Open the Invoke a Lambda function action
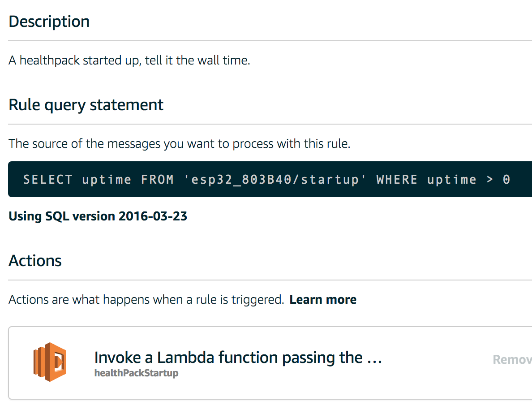The height and width of the screenshot is (414, 532). coord(238,358)
